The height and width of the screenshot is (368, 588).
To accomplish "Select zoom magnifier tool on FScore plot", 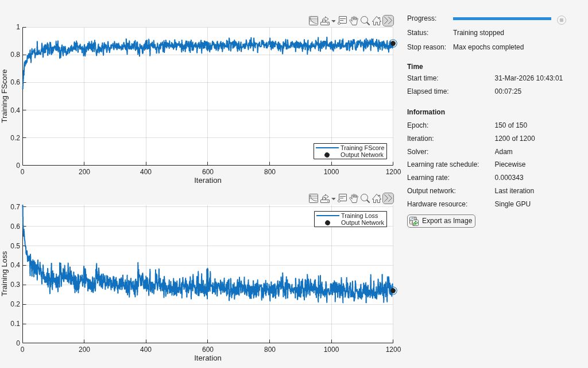I will (365, 21).
